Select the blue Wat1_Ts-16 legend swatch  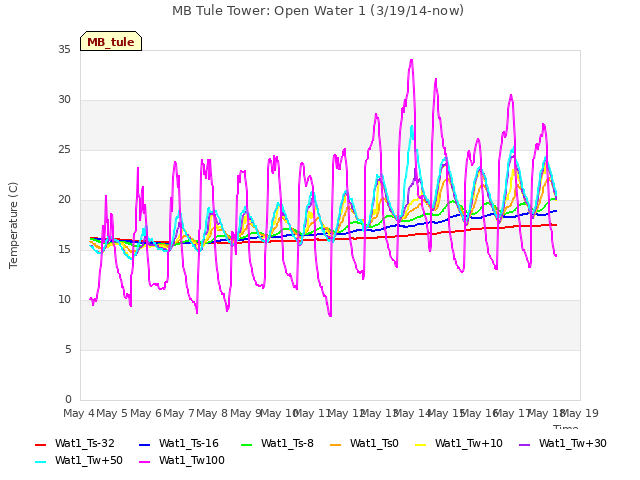pos(145,444)
